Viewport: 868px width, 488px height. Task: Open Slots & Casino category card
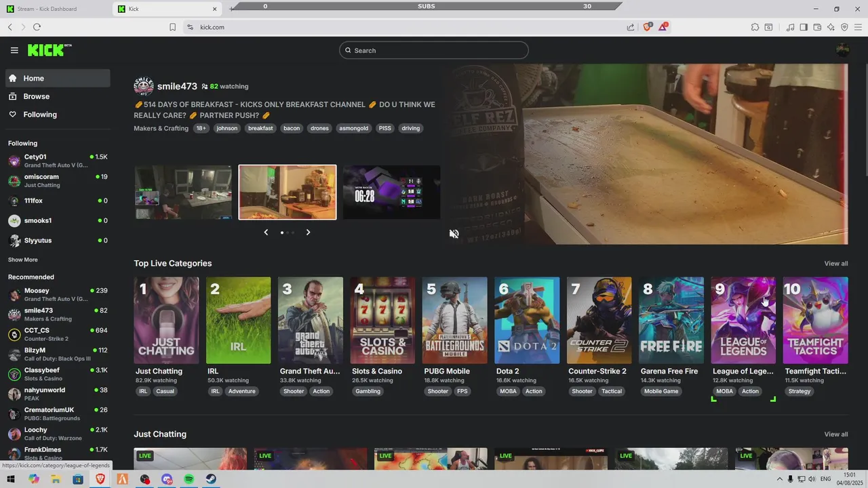pyautogui.click(x=382, y=321)
